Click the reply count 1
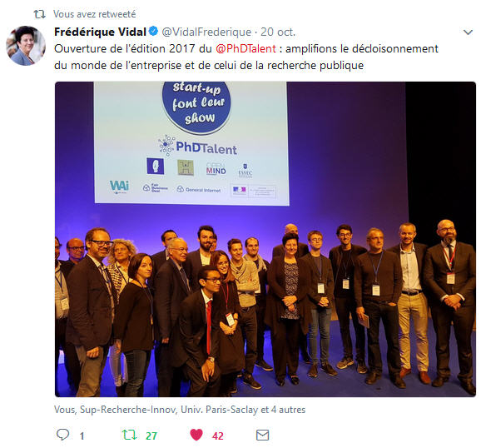Screen dimensions: 481x448 (82, 436)
